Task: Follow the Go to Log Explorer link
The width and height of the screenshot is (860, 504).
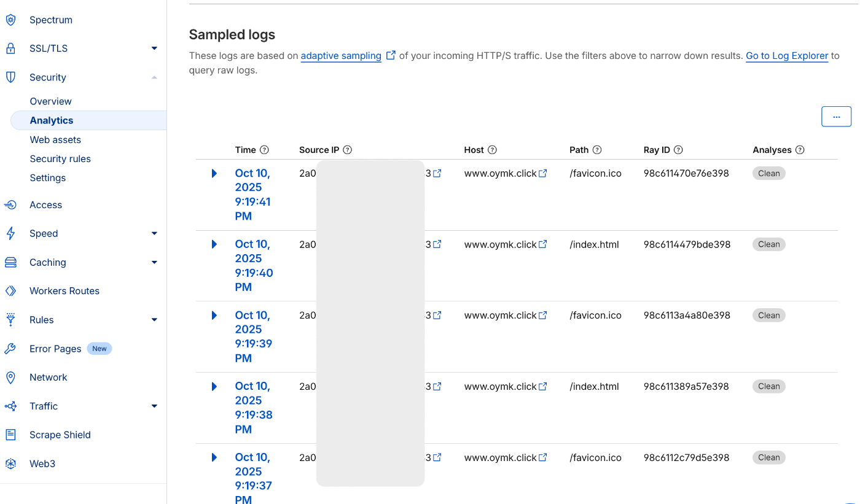Action: tap(787, 56)
